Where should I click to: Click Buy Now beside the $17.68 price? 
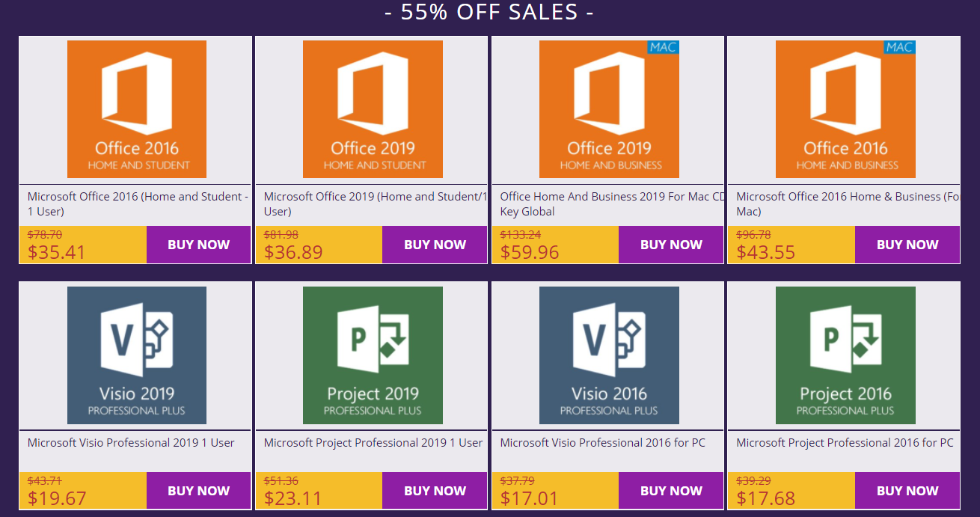(907, 491)
